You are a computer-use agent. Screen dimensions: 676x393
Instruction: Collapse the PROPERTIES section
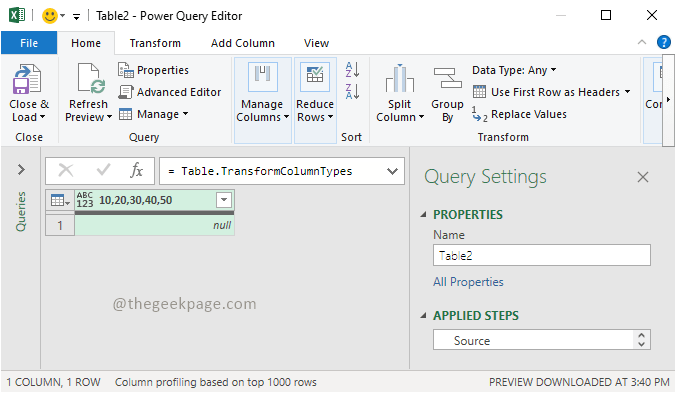point(423,215)
